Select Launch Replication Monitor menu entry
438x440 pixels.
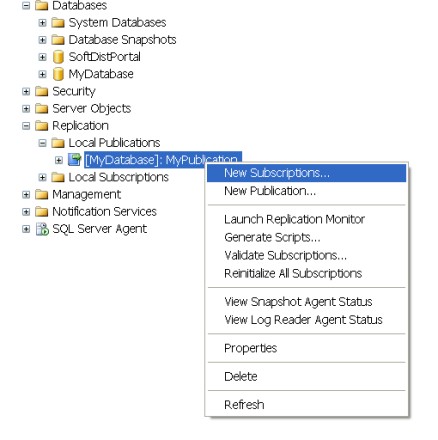click(x=294, y=219)
